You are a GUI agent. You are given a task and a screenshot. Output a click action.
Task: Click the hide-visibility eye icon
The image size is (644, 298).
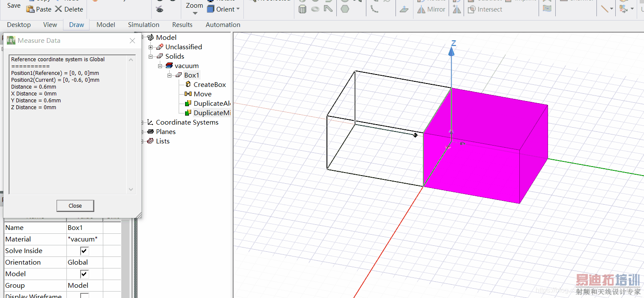[160, 9]
